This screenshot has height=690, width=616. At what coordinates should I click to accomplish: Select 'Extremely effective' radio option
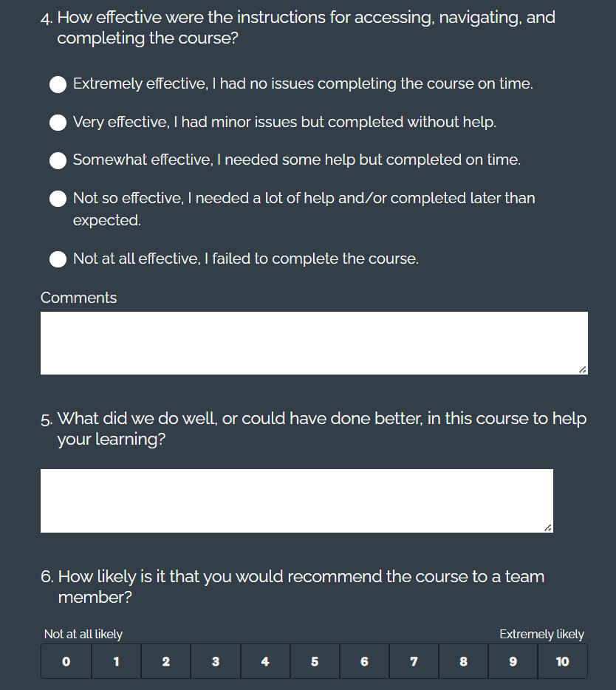[x=58, y=84]
